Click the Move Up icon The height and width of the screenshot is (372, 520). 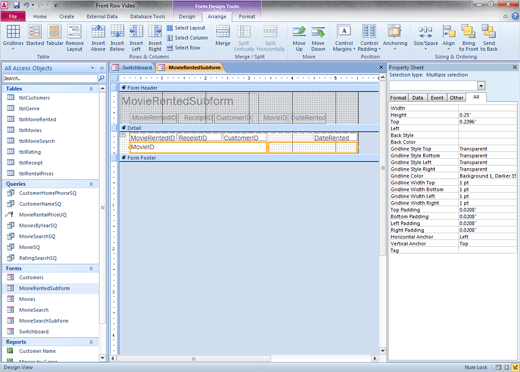299,32
